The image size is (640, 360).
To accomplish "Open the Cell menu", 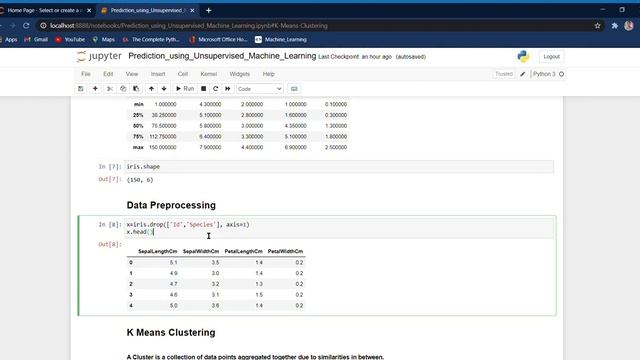I will (183, 74).
